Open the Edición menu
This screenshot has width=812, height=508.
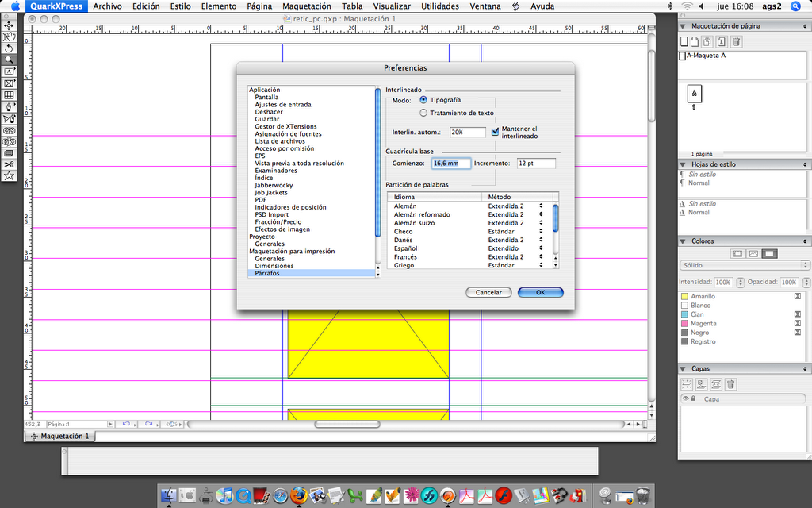(146, 6)
